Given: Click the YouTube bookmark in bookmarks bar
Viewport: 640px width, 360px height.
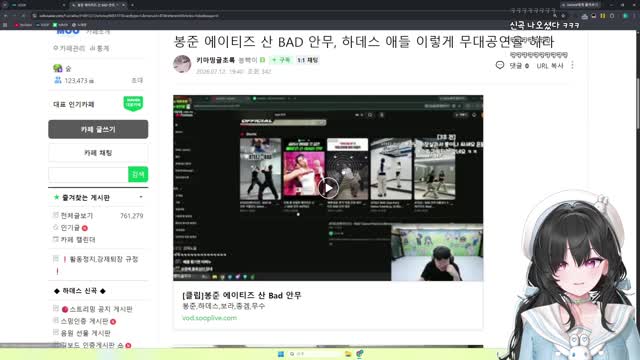Looking at the screenshot, I should (x=23, y=25).
